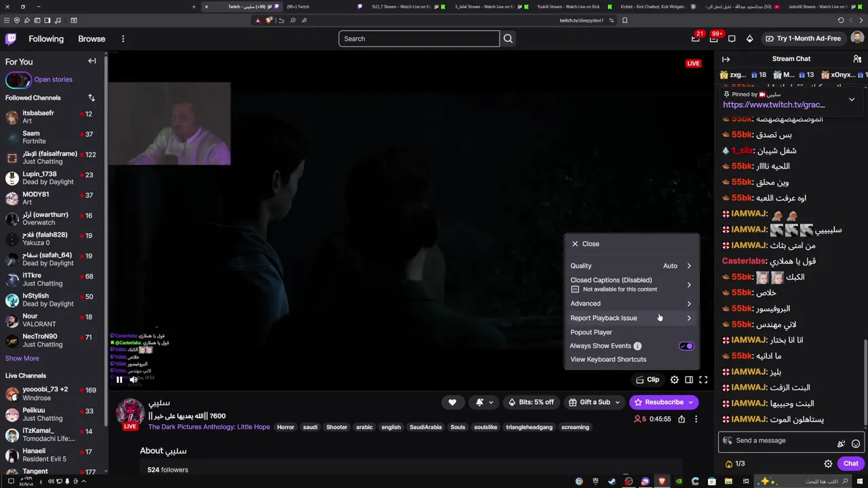Screen dimensions: 868x488
Task: Select View Keyboard Shortcuts
Action: (x=631, y=359)
